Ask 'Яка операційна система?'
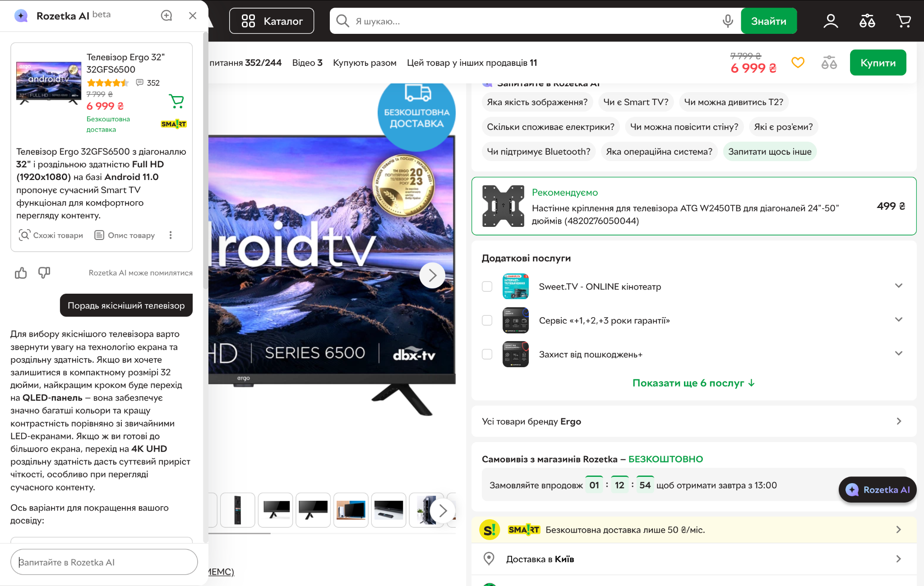Image resolution: width=924 pixels, height=586 pixels. tap(659, 152)
